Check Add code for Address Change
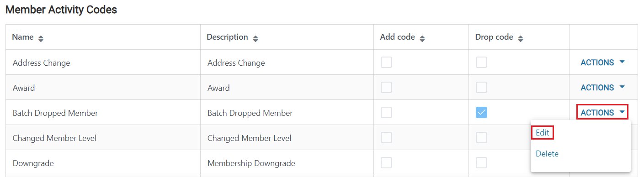 [x=386, y=62]
